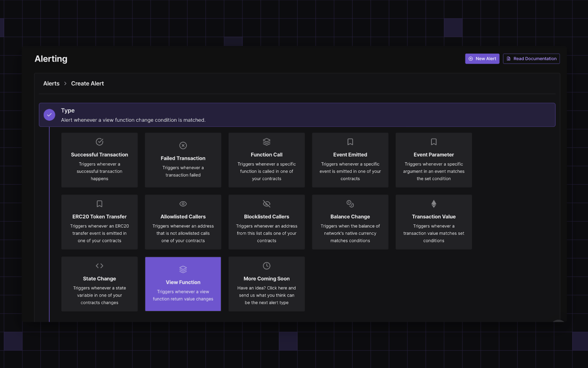
Task: Click the State Change code brackets icon
Action: tap(99, 266)
